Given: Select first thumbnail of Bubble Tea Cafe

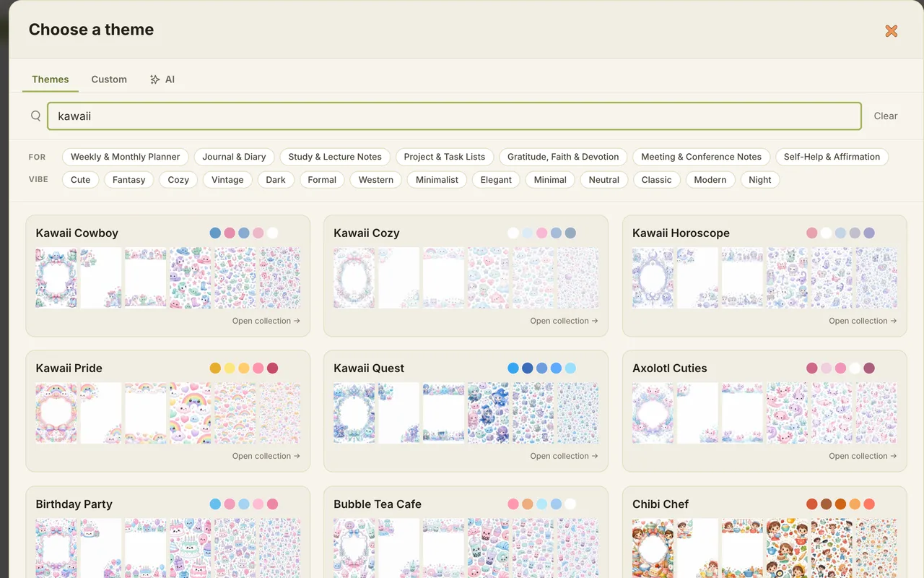Looking at the screenshot, I should tap(354, 548).
